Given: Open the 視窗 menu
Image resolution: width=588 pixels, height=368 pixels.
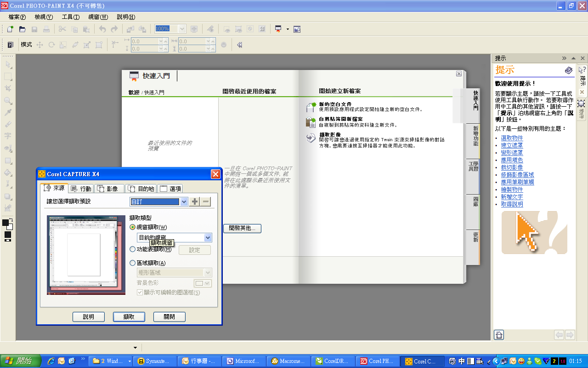Looking at the screenshot, I should [98, 17].
